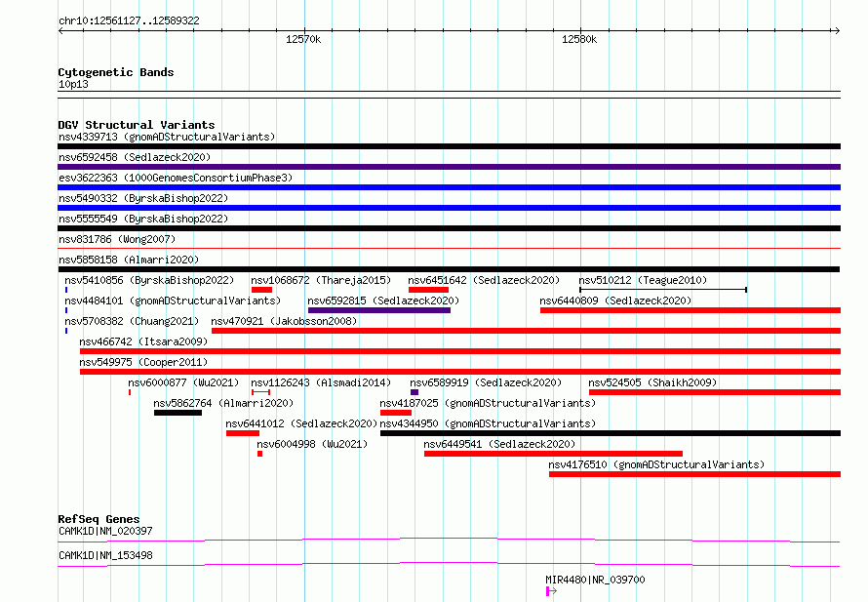Select the red bar under nsv4187025
Screen dimensions: 868x602
pos(396,413)
